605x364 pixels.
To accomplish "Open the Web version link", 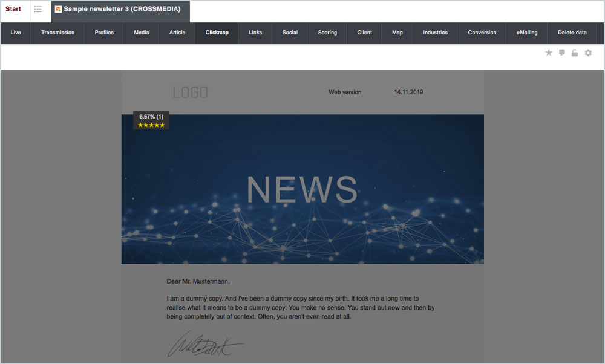I will [x=345, y=93].
